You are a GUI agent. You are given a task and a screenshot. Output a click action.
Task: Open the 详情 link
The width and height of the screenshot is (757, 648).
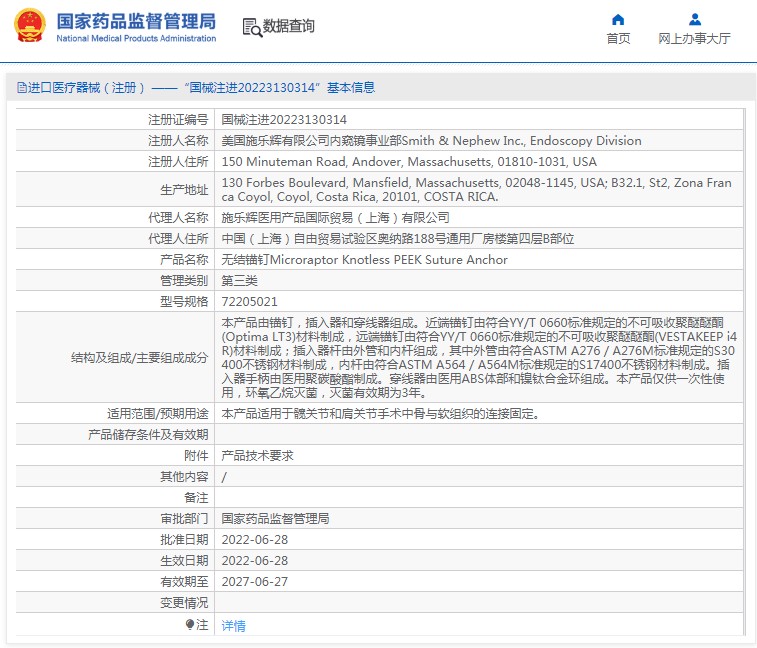click(234, 625)
